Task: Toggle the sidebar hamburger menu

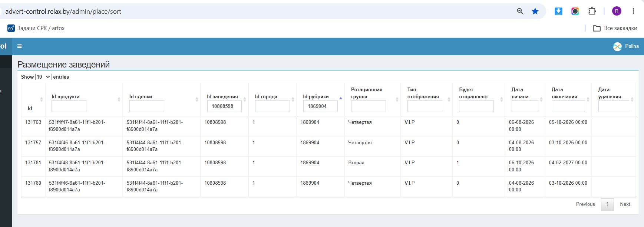Action: (x=20, y=46)
